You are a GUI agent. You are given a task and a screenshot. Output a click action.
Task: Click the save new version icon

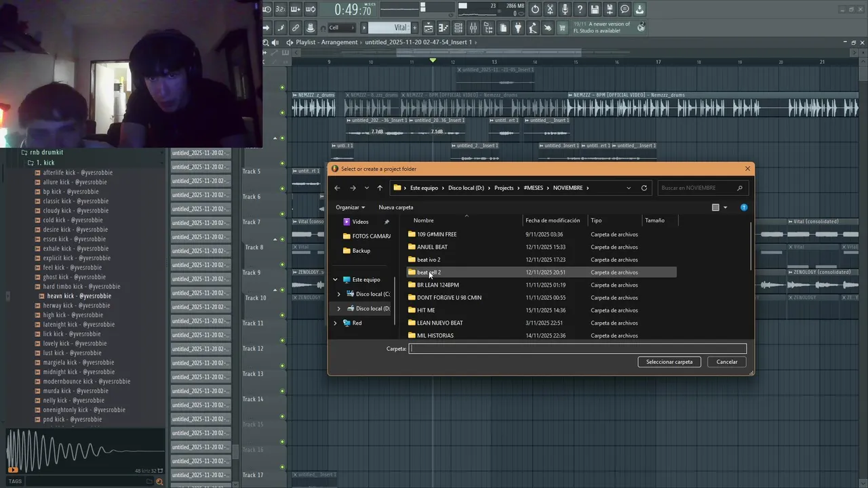609,9
